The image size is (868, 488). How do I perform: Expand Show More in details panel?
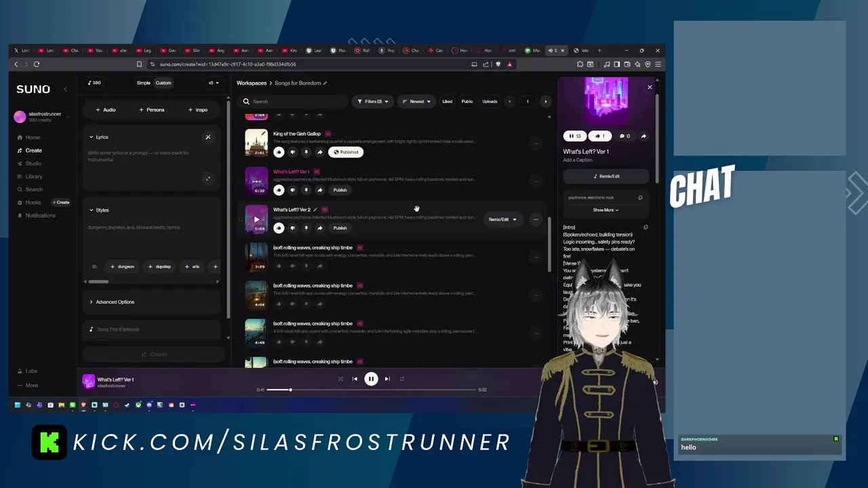coord(606,210)
